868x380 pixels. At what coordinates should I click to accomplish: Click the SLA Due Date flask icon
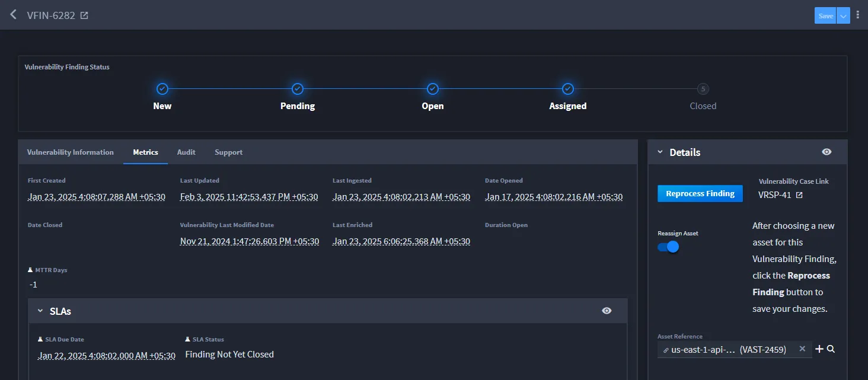point(40,340)
